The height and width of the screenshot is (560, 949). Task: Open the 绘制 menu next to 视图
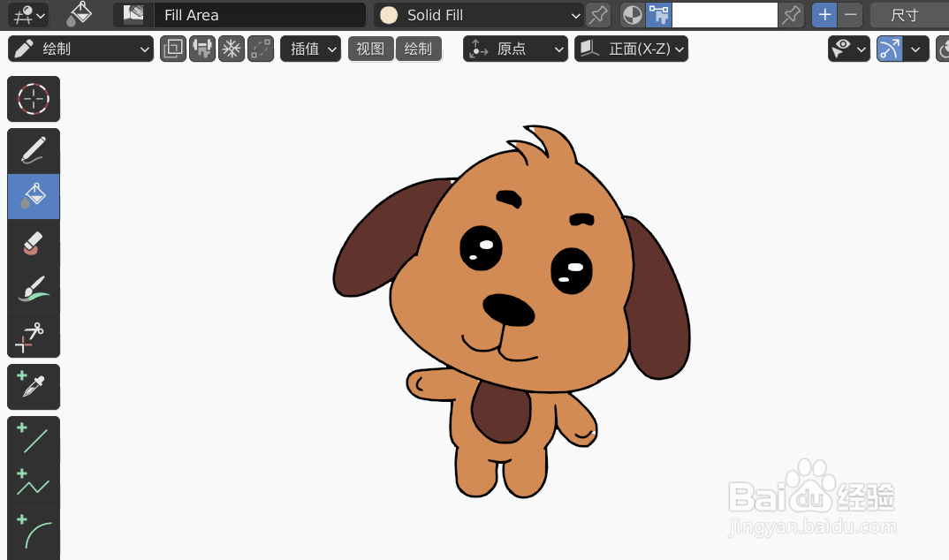click(x=418, y=49)
